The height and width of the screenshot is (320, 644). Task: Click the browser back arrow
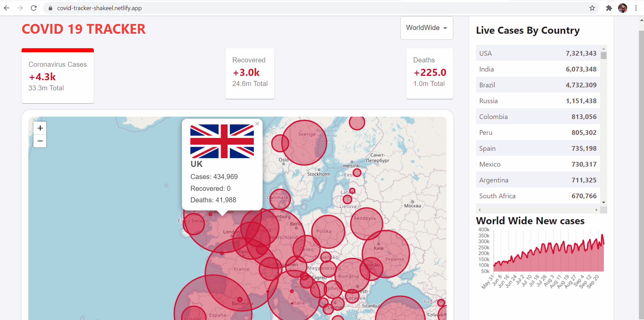(x=7, y=8)
